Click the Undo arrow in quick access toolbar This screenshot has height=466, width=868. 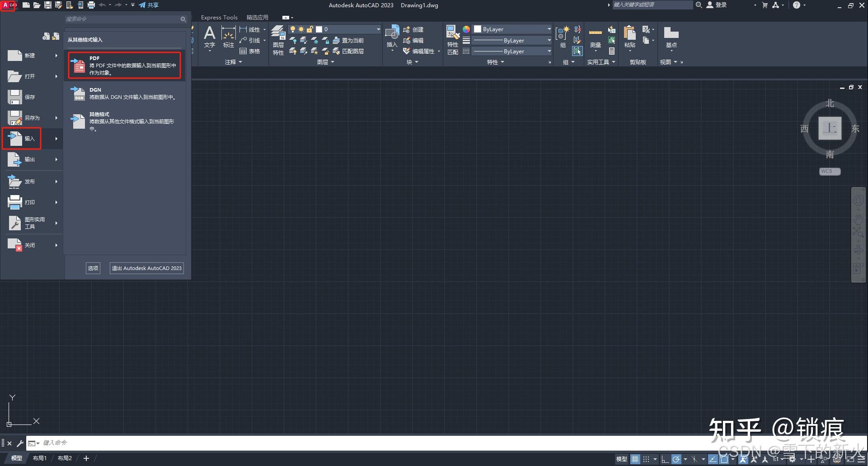tap(102, 5)
